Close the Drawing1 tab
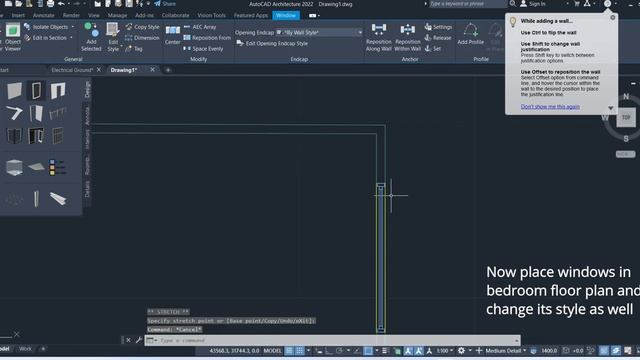640x360 pixels. pos(152,70)
